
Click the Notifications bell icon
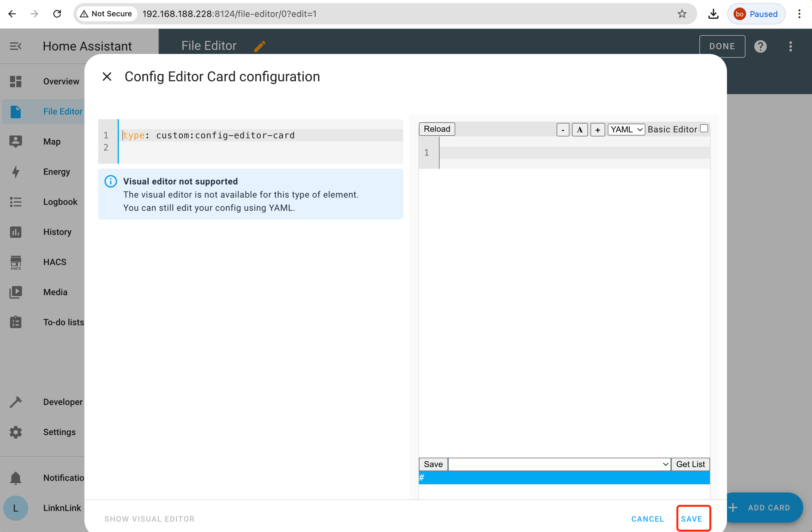pos(16,478)
